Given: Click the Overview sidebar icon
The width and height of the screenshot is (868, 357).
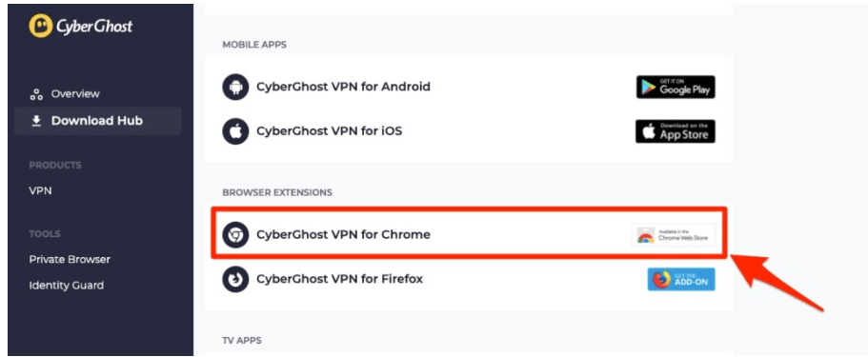Looking at the screenshot, I should (x=36, y=94).
